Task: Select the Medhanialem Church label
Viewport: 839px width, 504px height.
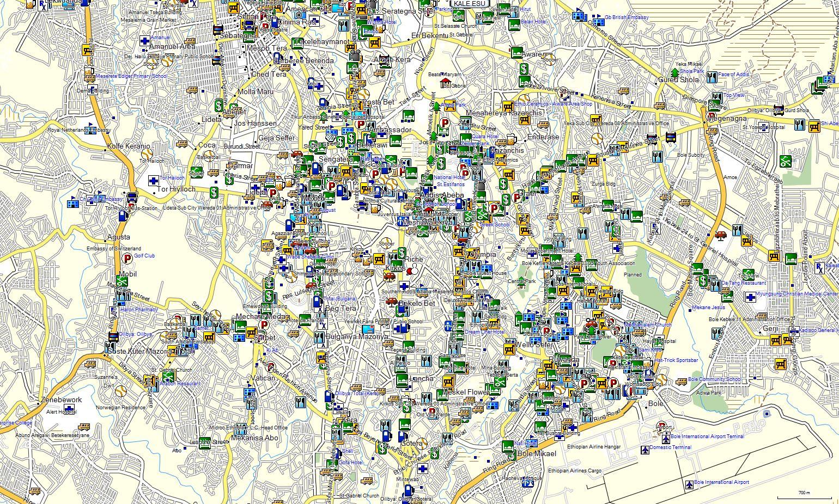Action: [x=647, y=324]
